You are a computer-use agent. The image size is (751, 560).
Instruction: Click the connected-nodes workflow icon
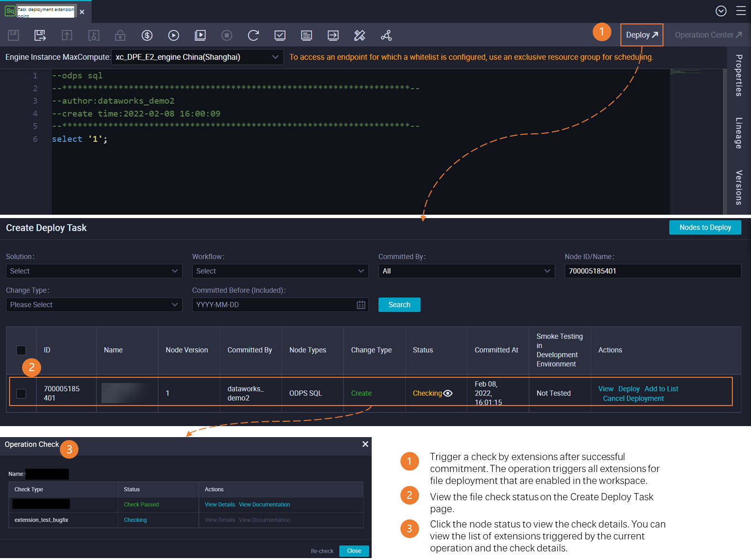tap(386, 35)
